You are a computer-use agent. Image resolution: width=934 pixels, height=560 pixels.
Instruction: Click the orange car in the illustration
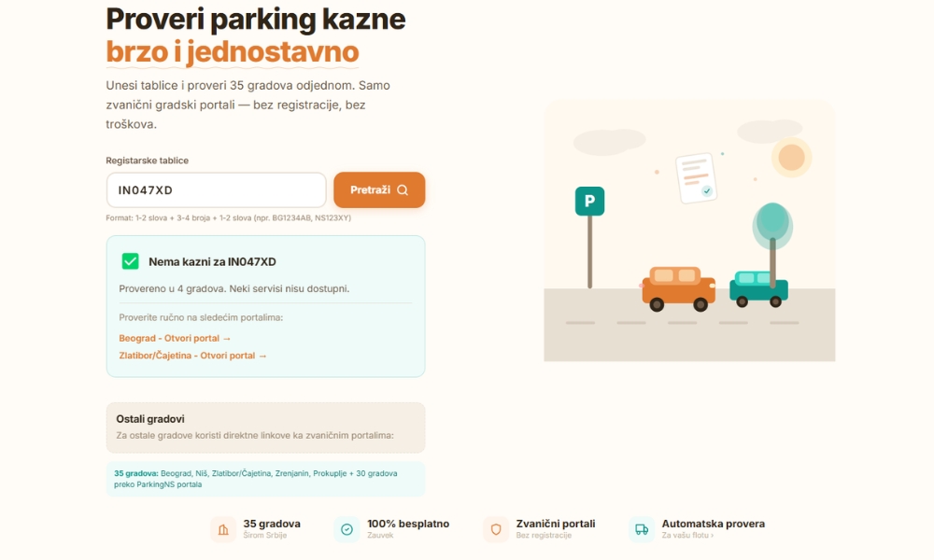(x=678, y=287)
